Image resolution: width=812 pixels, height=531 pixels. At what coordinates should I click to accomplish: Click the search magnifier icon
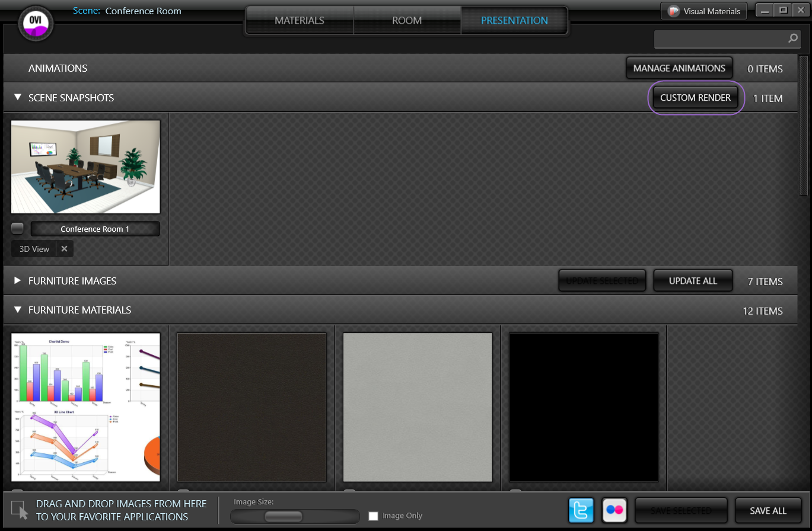tap(793, 39)
